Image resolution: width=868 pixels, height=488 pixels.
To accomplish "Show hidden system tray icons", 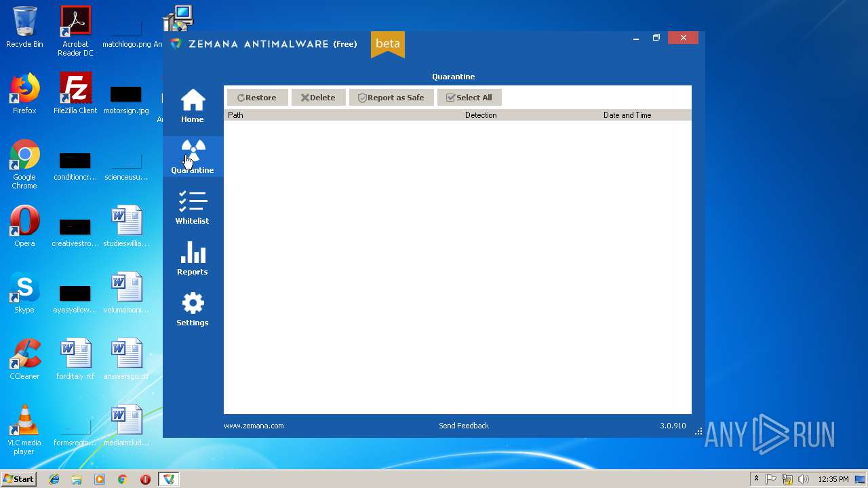I will pos(756,479).
